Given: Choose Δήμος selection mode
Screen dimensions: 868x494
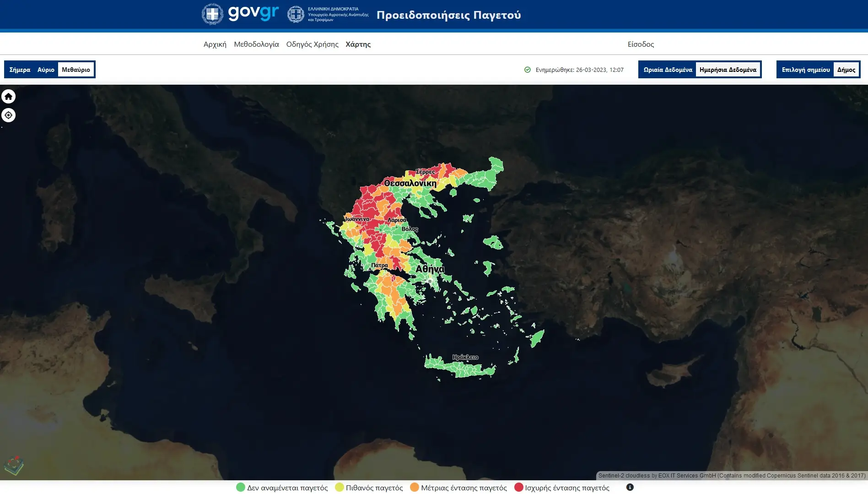Looking at the screenshot, I should coord(846,70).
